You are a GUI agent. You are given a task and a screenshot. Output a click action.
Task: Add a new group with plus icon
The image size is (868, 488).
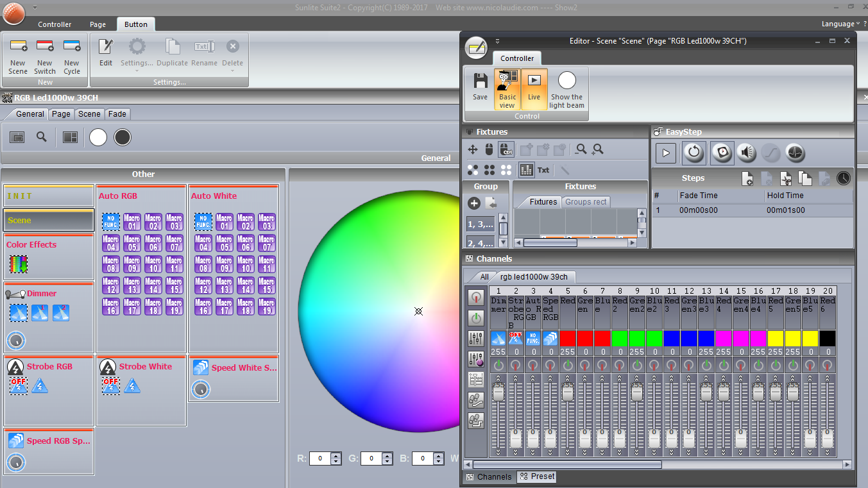click(474, 203)
